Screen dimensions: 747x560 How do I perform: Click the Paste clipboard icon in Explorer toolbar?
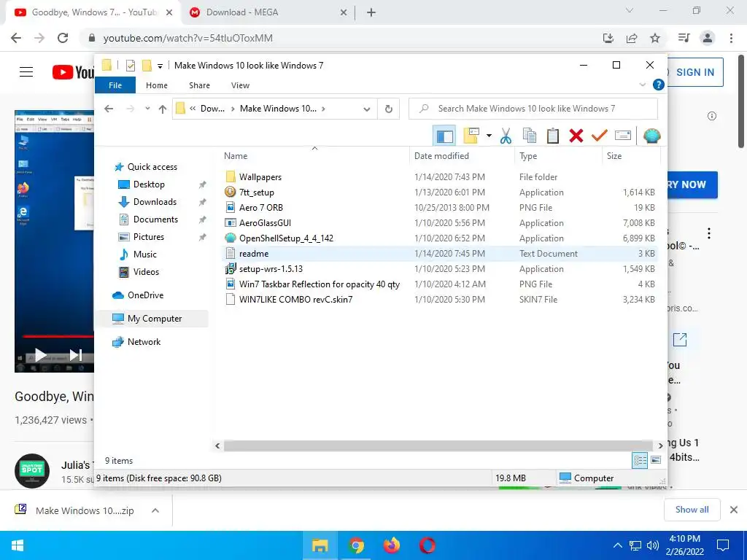(553, 136)
